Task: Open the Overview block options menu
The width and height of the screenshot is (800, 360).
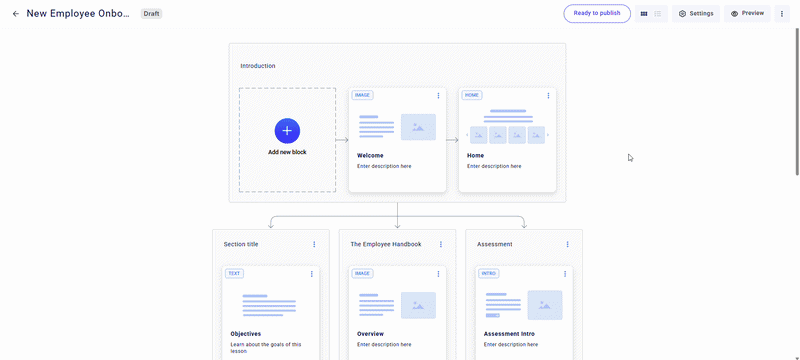Action: click(x=438, y=274)
